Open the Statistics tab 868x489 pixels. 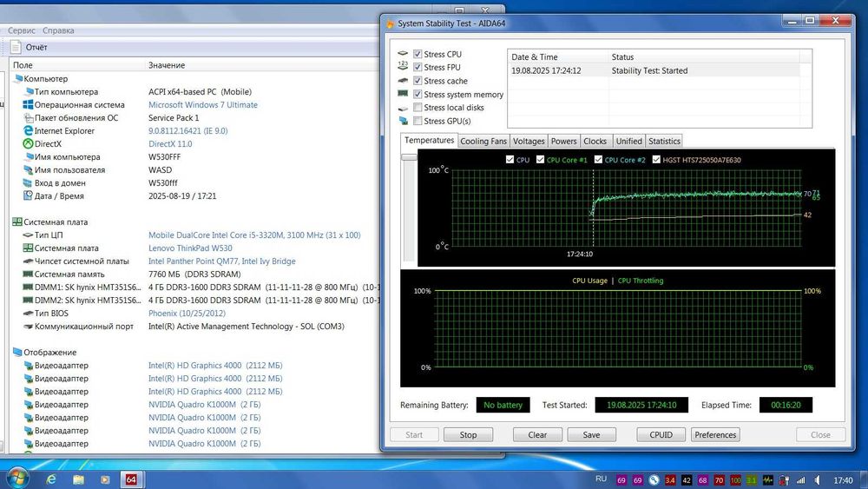tap(664, 142)
